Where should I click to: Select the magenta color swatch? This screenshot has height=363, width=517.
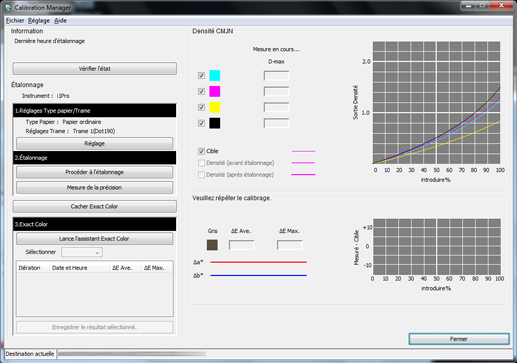(215, 91)
